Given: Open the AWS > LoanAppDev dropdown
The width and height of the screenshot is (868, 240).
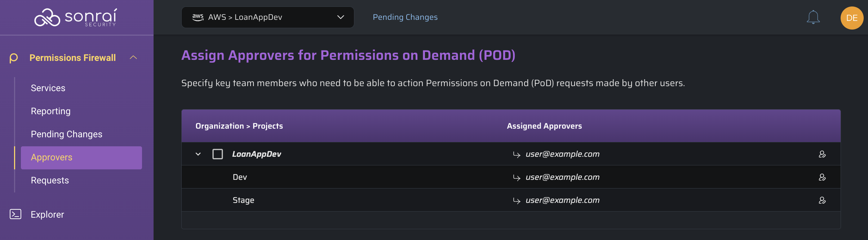Looking at the screenshot, I should point(267,17).
